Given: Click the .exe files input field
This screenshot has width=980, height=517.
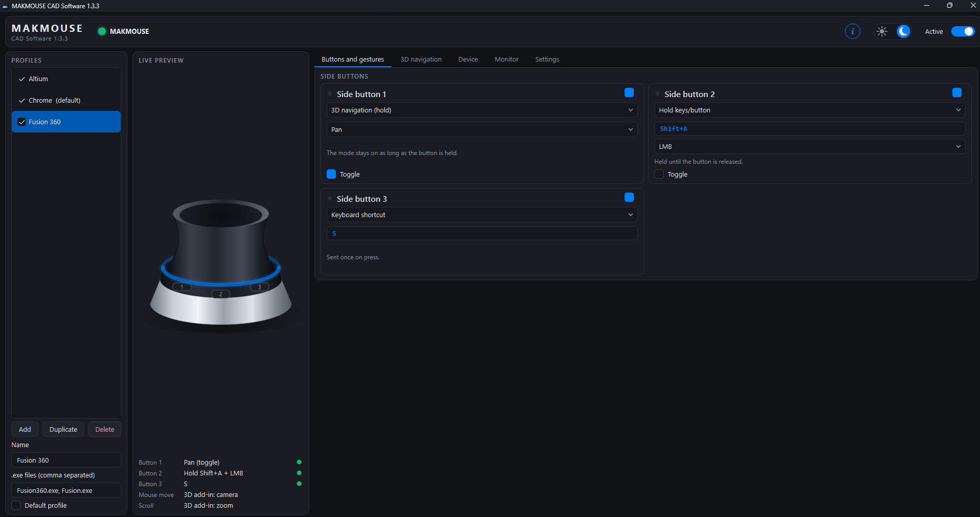Looking at the screenshot, I should [x=66, y=490].
